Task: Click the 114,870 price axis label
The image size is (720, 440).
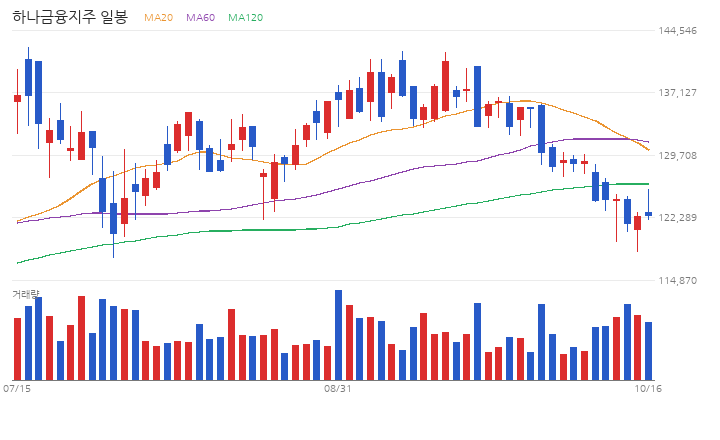Action: point(677,281)
